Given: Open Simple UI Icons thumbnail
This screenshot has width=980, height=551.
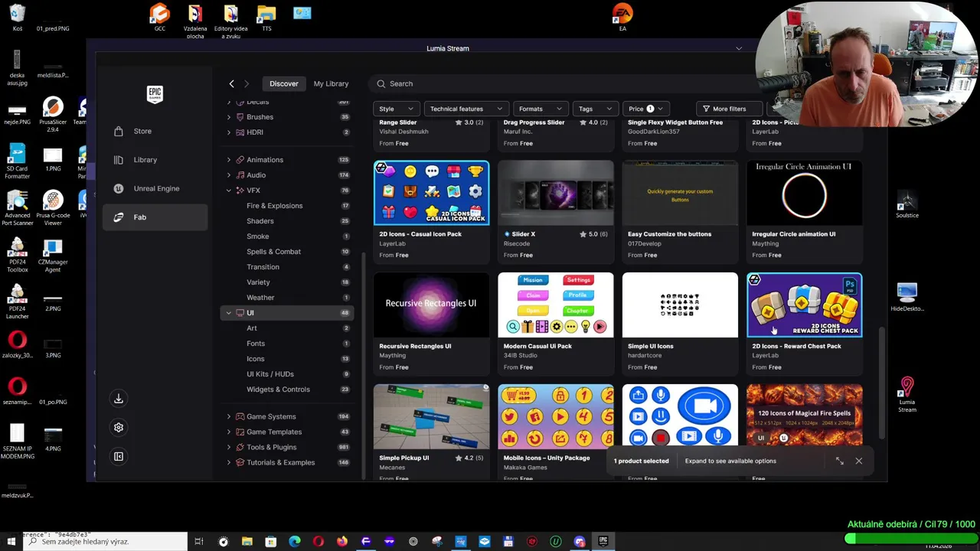Looking at the screenshot, I should pyautogui.click(x=680, y=305).
